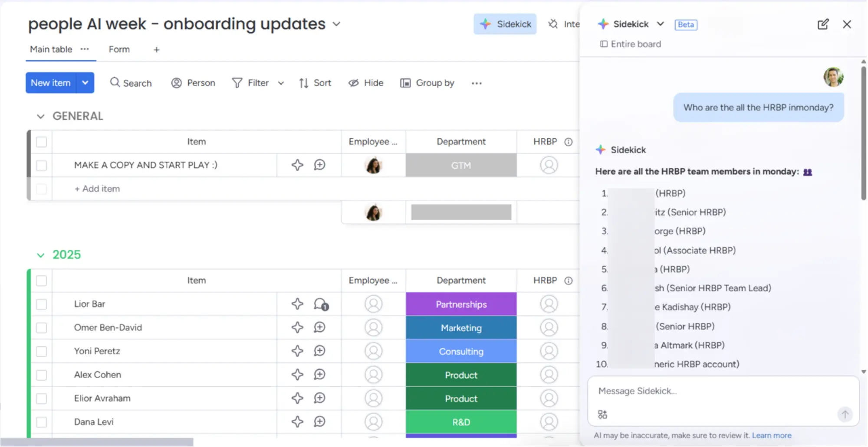Check the Lior Bar row checkbox

41,304
